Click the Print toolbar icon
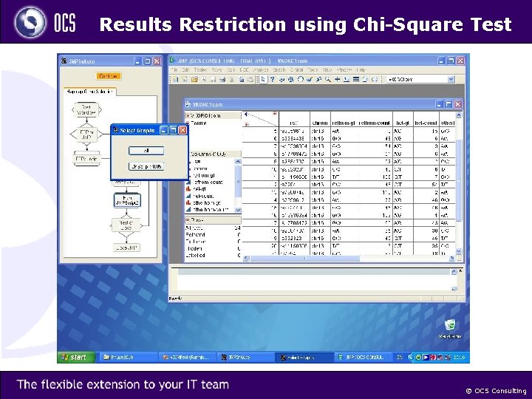The width and height of the screenshot is (532, 399). tap(222, 79)
